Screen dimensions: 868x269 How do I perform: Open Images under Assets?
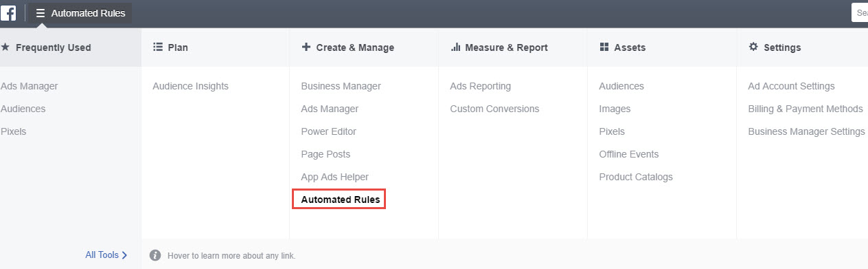coord(615,109)
